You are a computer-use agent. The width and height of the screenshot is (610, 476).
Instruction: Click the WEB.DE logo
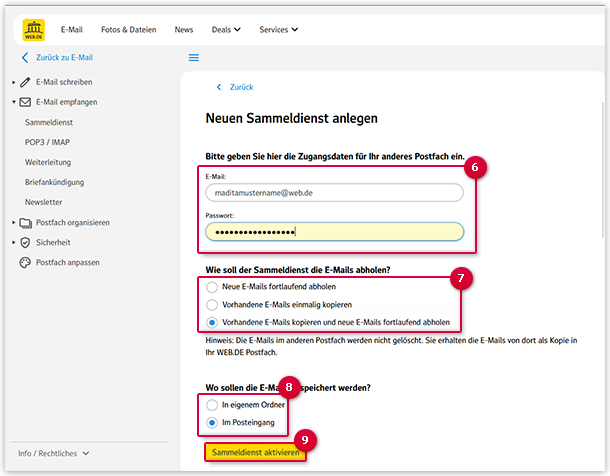coord(34,30)
